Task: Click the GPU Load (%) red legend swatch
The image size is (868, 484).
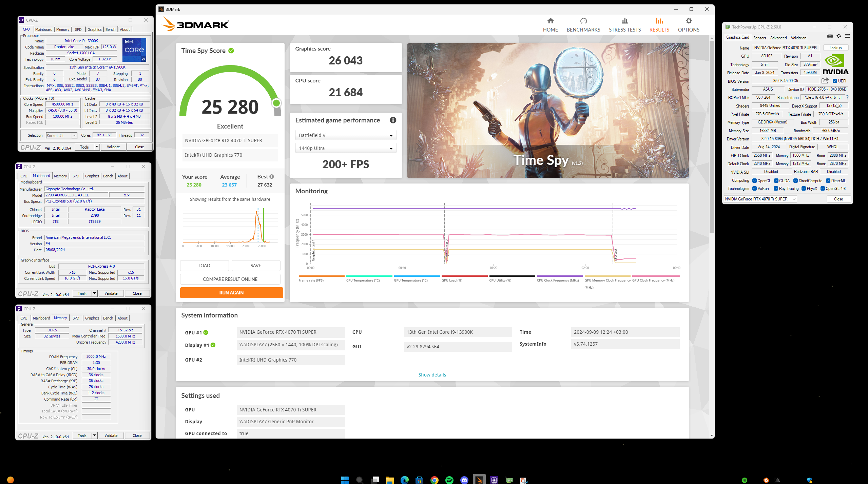Action: coord(464,276)
